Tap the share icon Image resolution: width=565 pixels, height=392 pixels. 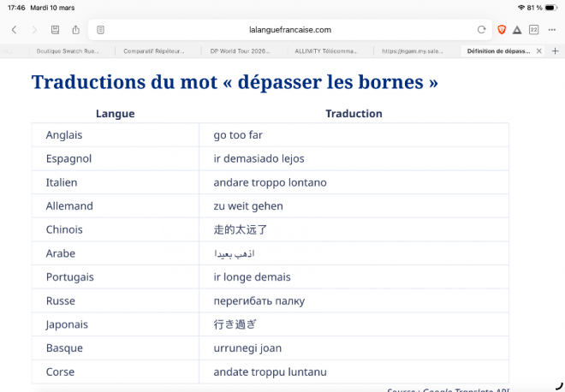pos(76,29)
